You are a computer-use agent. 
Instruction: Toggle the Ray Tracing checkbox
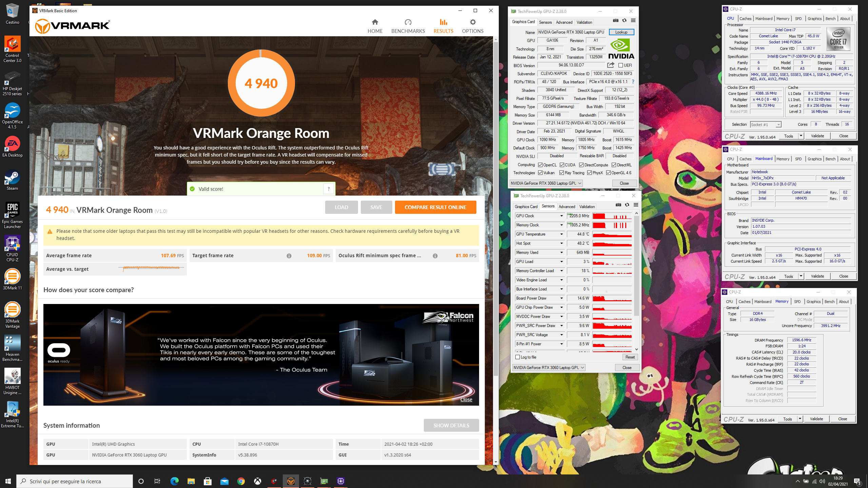[x=562, y=173]
